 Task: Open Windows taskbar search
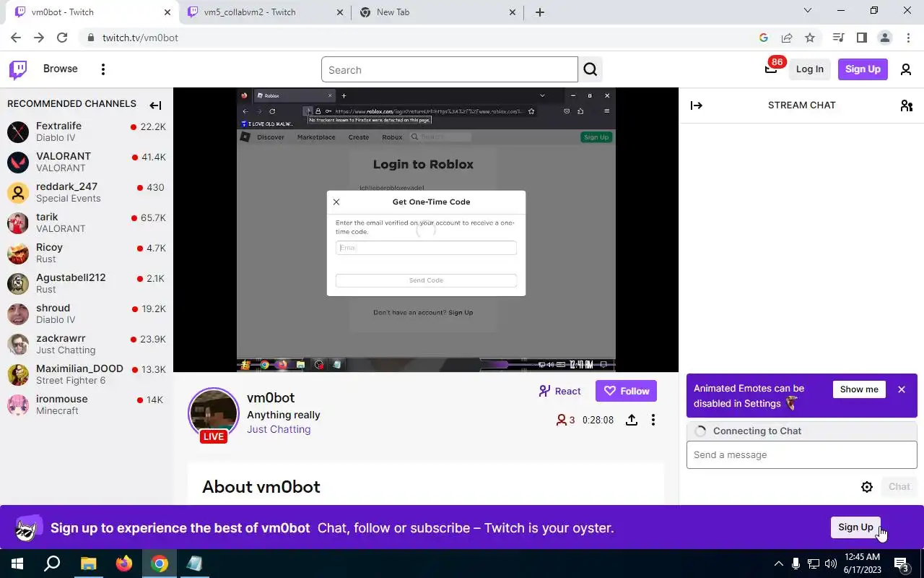[x=52, y=564]
